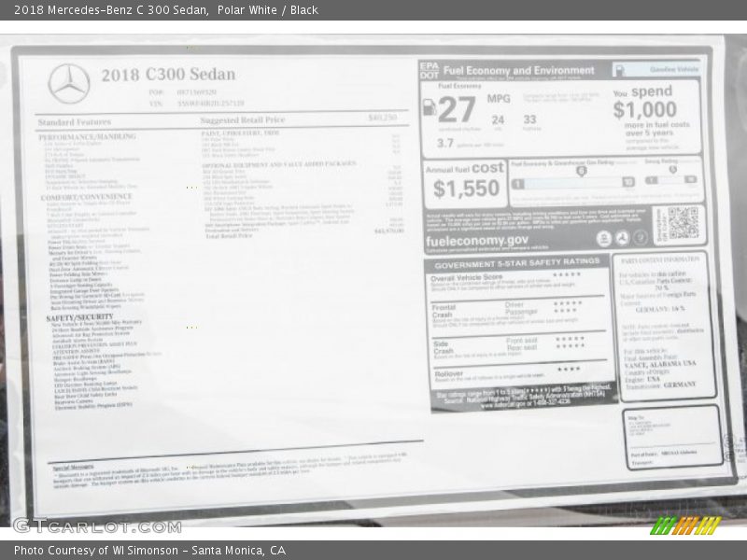Click the Special Messages footnote block
The image size is (747, 560).
(230, 469)
